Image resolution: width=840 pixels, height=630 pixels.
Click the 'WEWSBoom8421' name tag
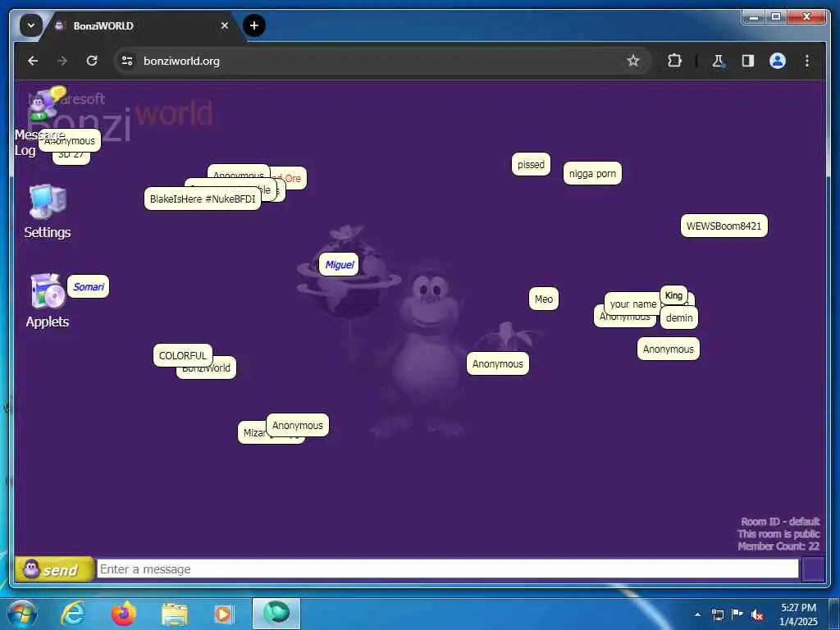[x=724, y=226]
